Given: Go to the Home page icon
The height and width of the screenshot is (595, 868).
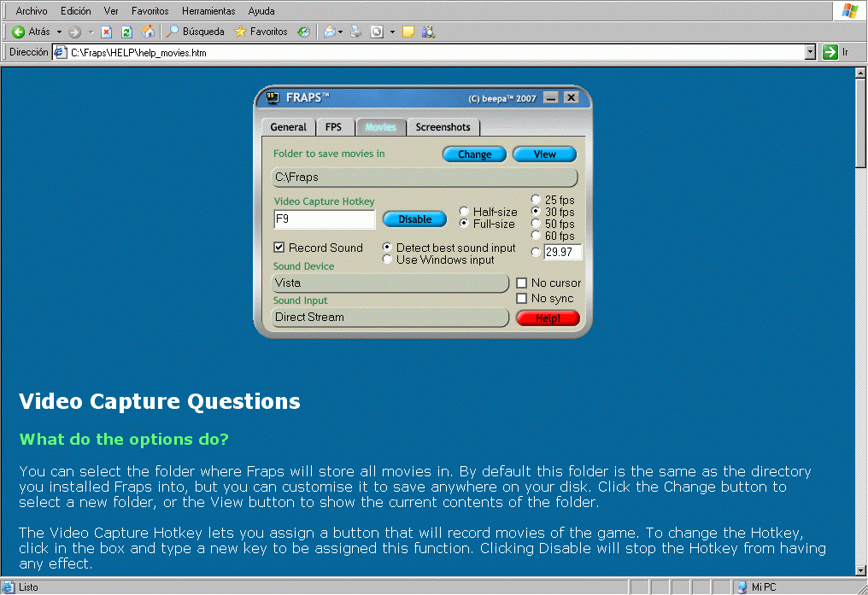Looking at the screenshot, I should point(149,32).
